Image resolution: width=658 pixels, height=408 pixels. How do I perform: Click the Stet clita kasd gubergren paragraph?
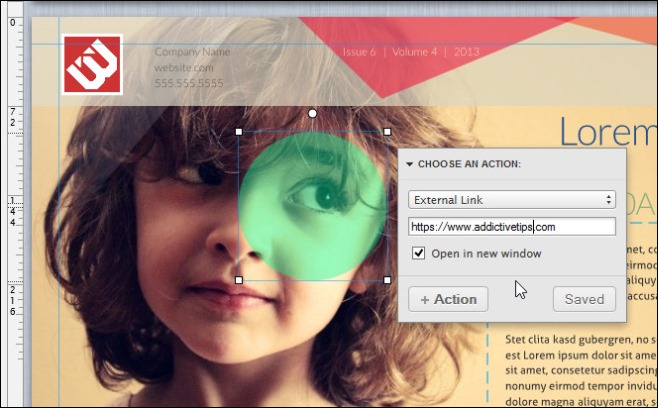point(580,370)
